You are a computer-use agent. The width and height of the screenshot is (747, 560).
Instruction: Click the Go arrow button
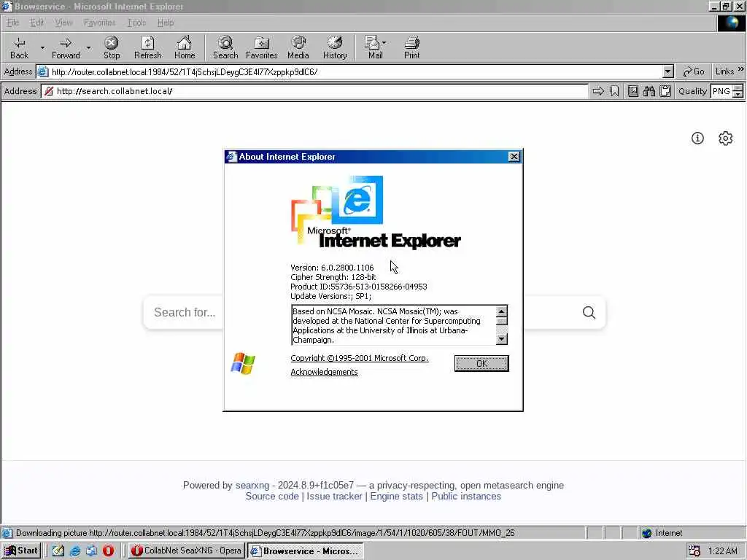pyautogui.click(x=694, y=71)
